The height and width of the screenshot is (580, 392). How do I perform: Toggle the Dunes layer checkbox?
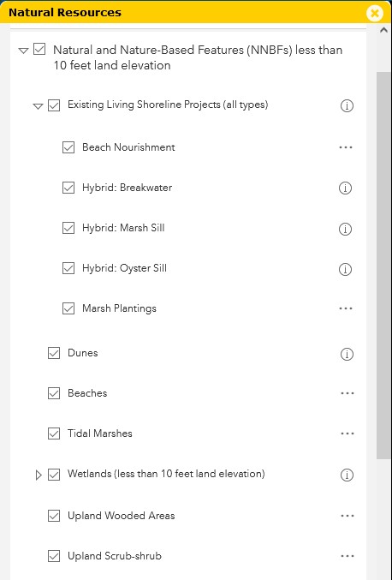[54, 353]
